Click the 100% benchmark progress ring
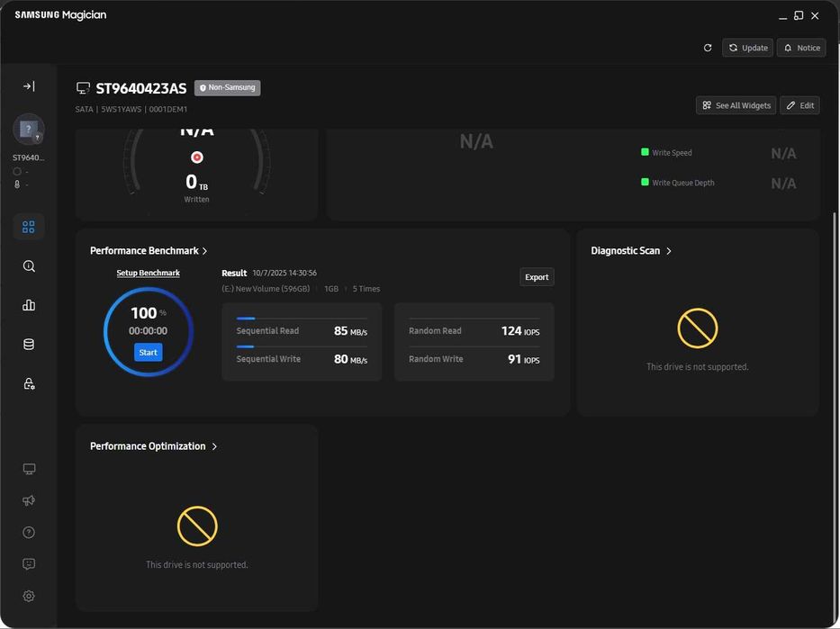Image resolution: width=840 pixels, height=629 pixels. coord(149,332)
